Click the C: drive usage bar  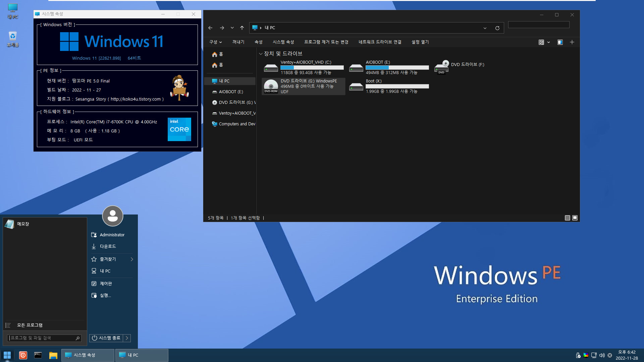point(312,68)
